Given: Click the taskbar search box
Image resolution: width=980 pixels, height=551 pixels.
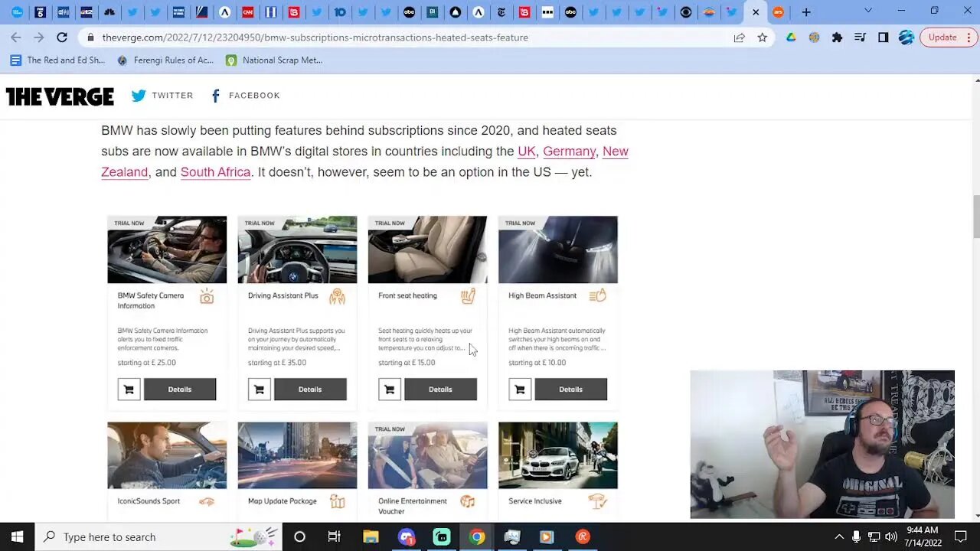Looking at the screenshot, I should (159, 536).
